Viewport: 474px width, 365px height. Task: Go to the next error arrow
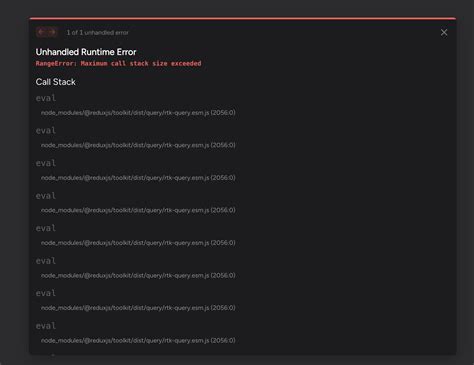pos(52,32)
